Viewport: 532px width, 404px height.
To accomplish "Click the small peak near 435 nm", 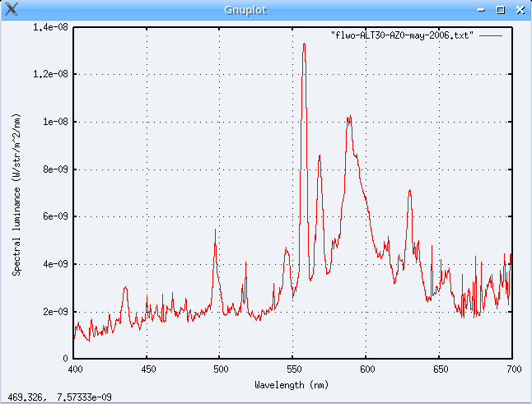I will tap(125, 288).
